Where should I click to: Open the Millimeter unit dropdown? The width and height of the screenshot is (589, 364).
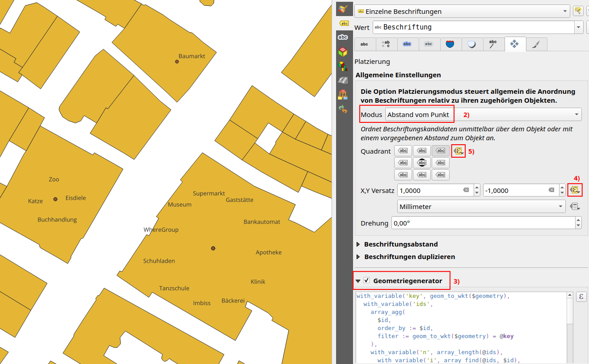coord(481,207)
